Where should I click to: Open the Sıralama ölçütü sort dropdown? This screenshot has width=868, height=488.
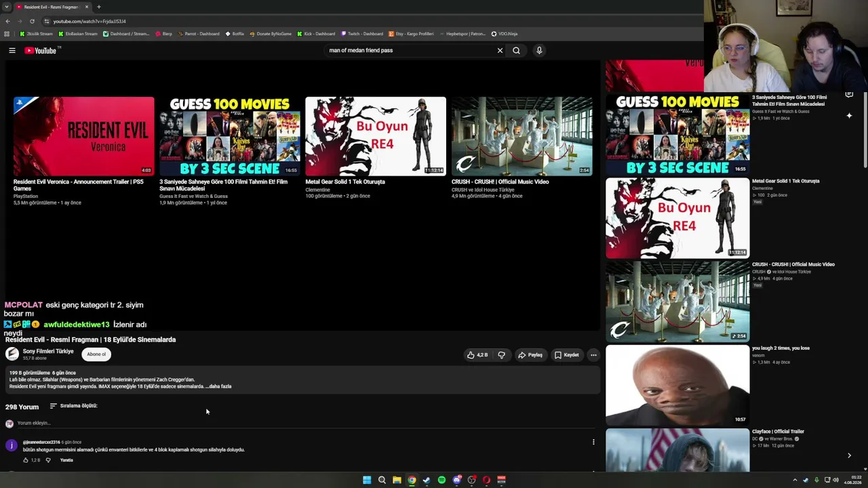73,406
